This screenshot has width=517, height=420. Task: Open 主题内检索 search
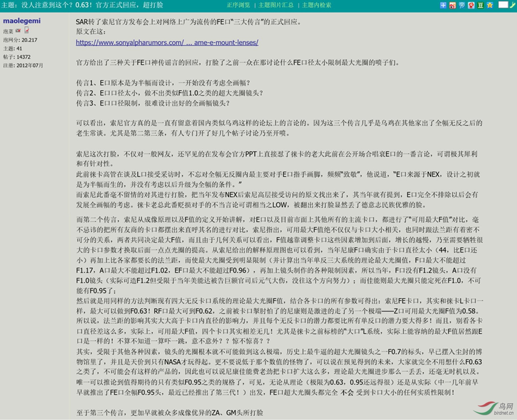pyautogui.click(x=316, y=5)
